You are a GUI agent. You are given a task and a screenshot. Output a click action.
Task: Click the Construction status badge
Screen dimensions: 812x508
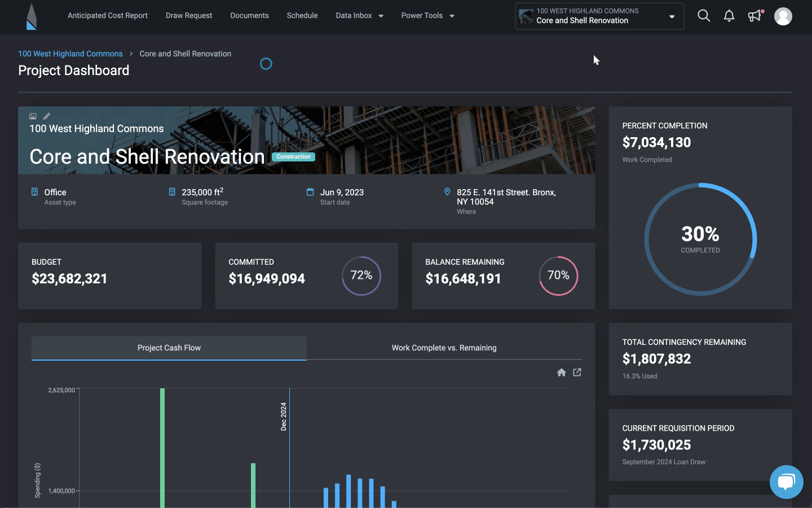coord(293,157)
